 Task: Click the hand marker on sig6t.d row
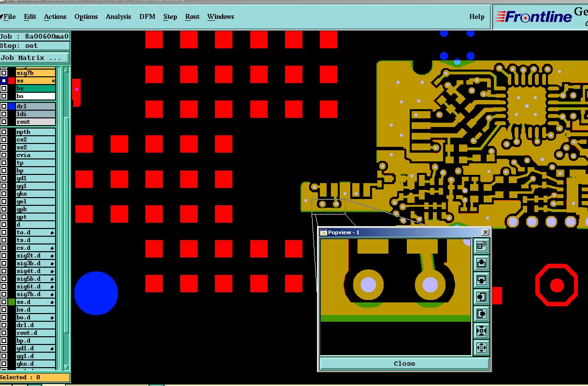[x=52, y=286]
